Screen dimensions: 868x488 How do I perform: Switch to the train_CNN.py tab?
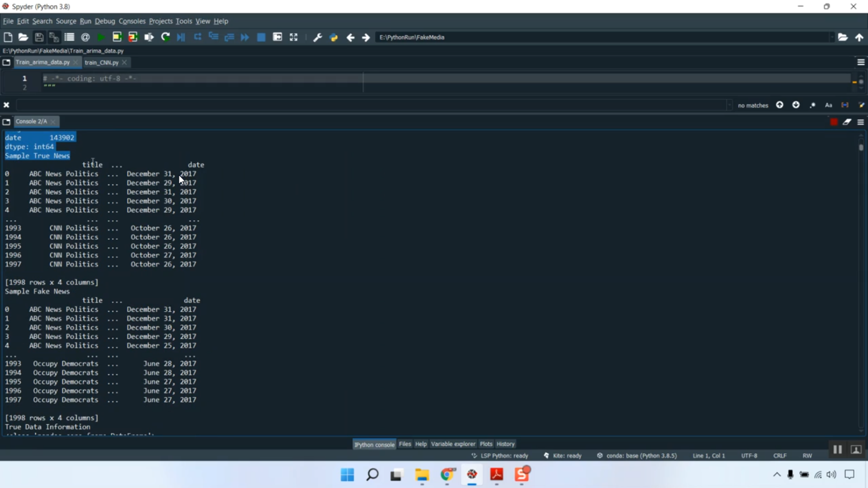coord(101,62)
